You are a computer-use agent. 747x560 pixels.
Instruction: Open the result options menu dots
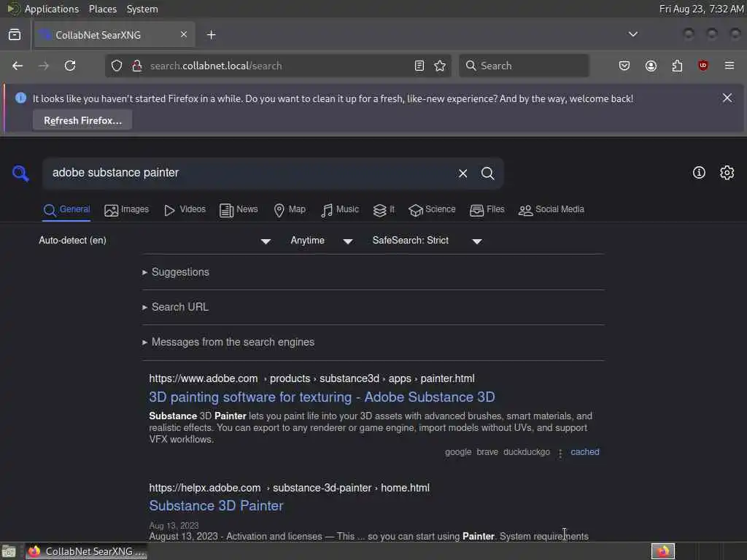560,454
